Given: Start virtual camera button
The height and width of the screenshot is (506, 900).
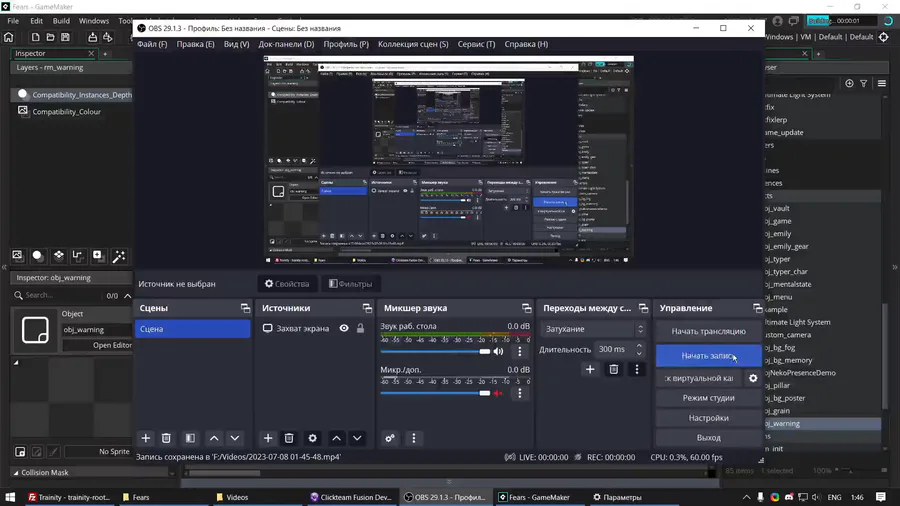Looking at the screenshot, I should click(699, 378).
